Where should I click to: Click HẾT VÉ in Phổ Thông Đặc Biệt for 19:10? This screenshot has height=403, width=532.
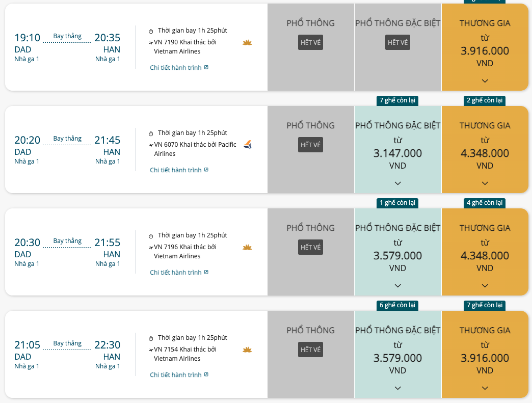tap(397, 42)
